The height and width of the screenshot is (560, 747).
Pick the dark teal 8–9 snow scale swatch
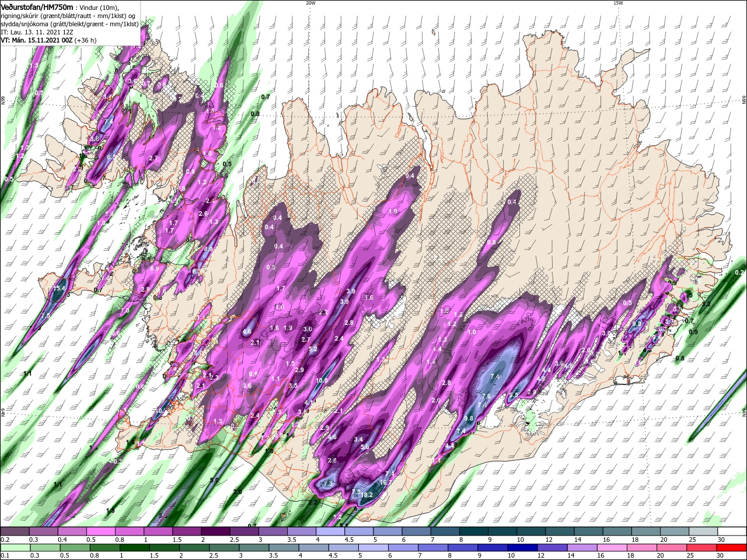pyautogui.click(x=473, y=531)
